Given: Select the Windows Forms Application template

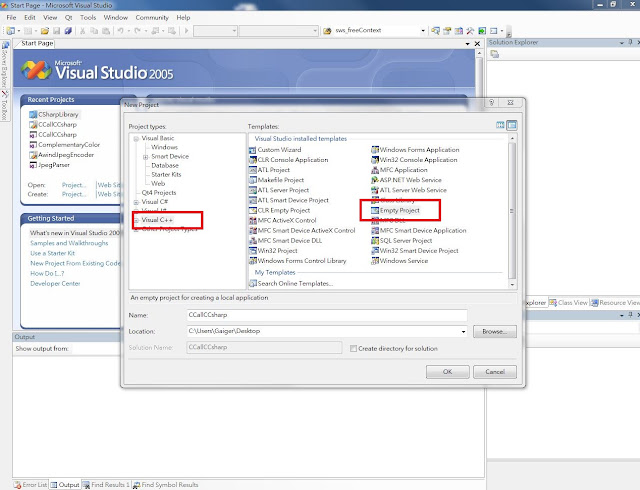Looking at the screenshot, I should (x=415, y=150).
